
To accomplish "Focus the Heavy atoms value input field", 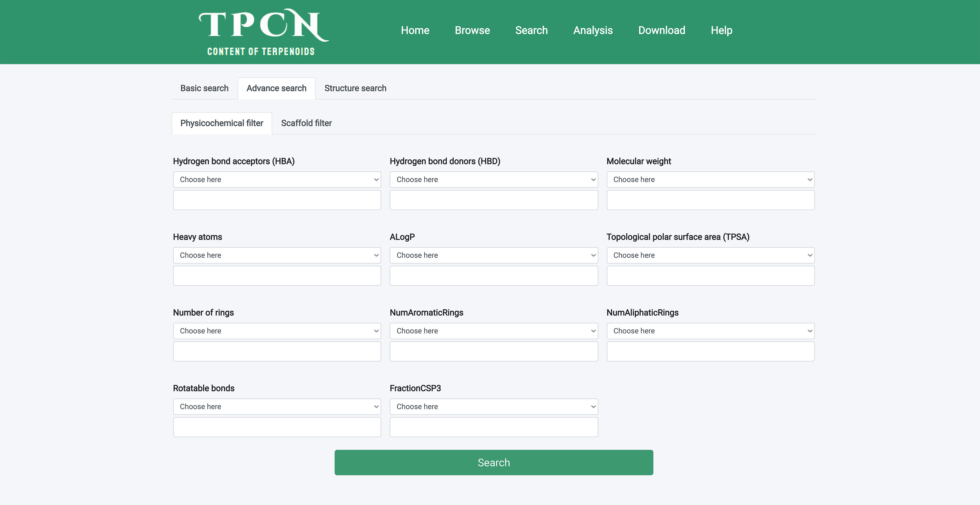I will coord(277,276).
